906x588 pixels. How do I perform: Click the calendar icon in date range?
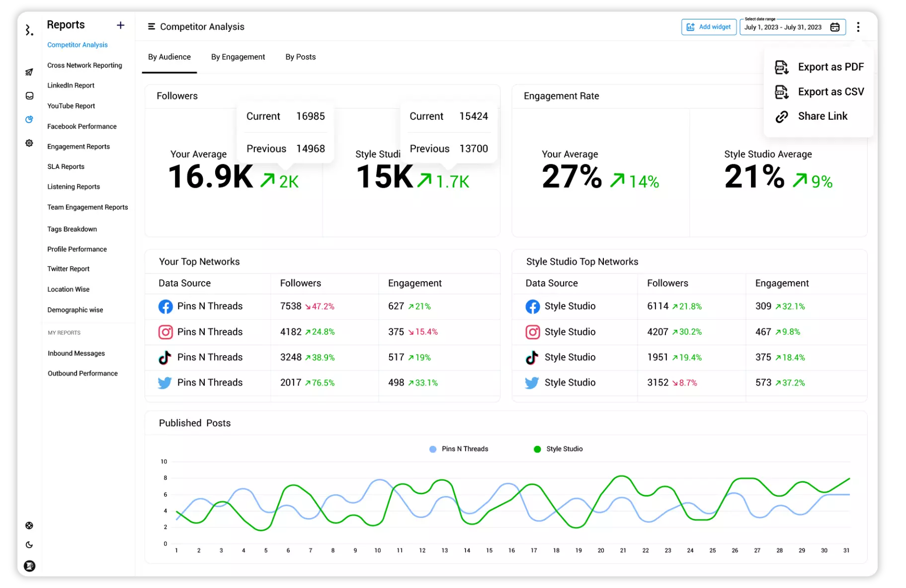tap(835, 27)
